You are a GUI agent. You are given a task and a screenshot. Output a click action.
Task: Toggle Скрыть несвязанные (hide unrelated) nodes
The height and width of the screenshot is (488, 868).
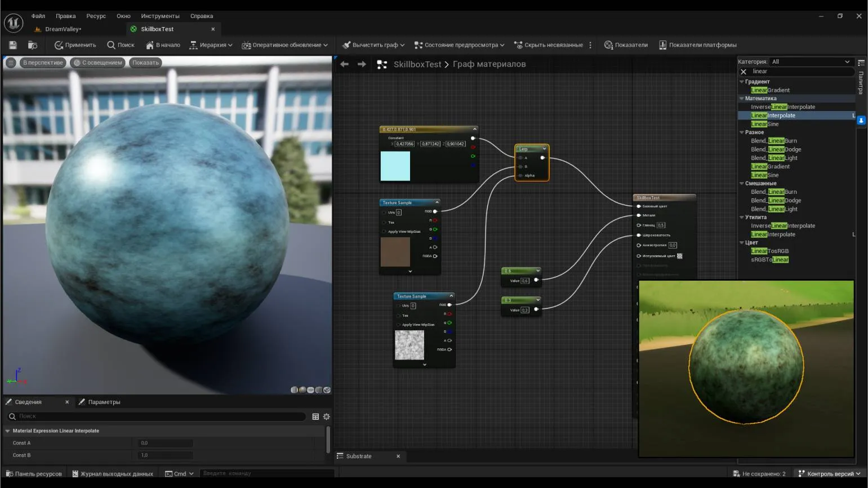tap(548, 45)
